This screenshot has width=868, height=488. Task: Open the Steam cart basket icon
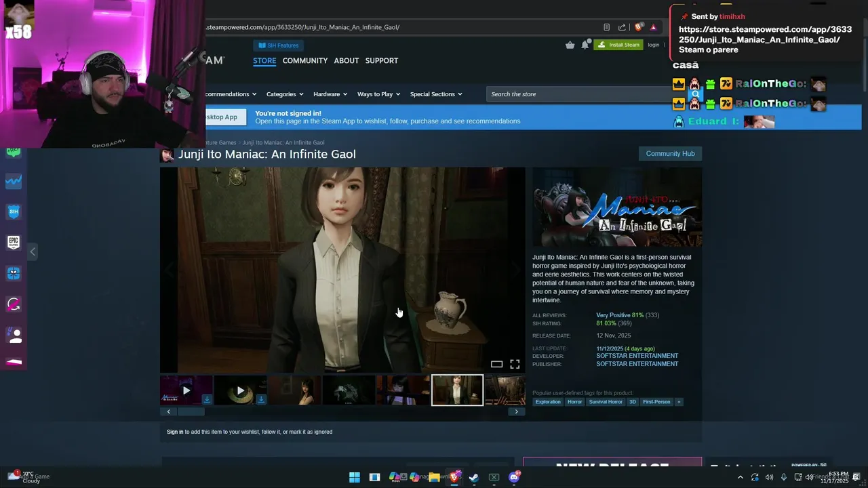click(x=570, y=45)
